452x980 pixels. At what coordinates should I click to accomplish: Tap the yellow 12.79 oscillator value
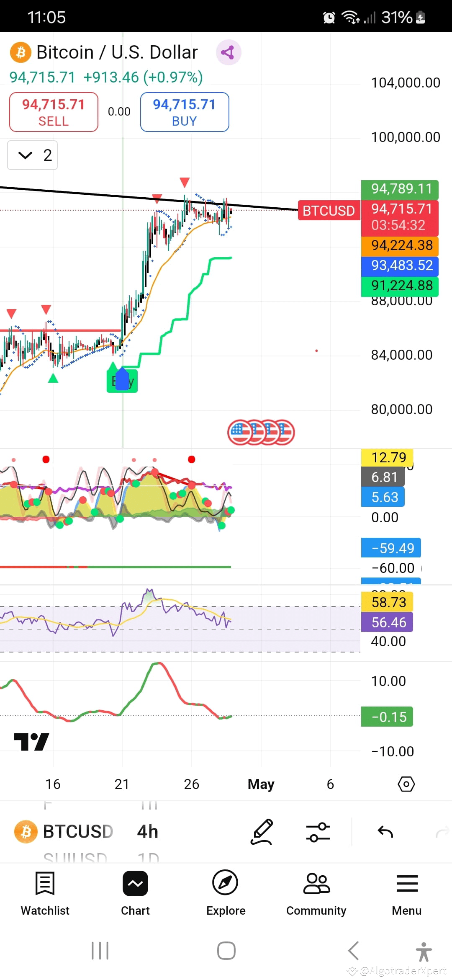(x=387, y=457)
